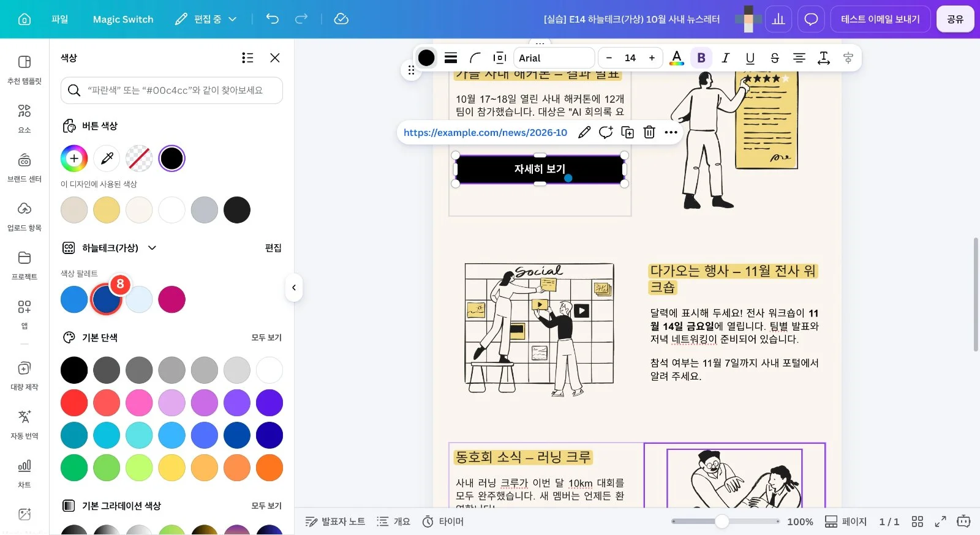Screen dimensions: 980x535
Task: Click the color search input field
Action: [171, 91]
